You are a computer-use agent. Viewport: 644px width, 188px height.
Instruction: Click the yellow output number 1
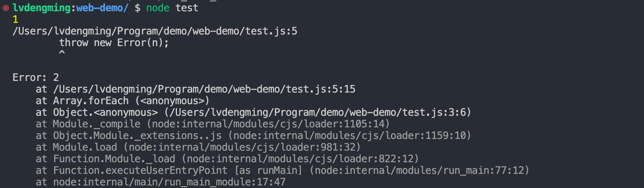click(x=15, y=20)
